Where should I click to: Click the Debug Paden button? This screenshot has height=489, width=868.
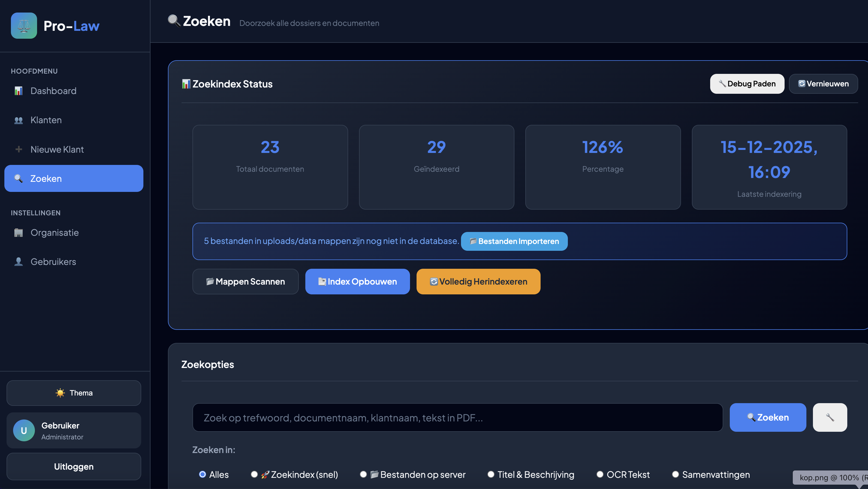[747, 84]
